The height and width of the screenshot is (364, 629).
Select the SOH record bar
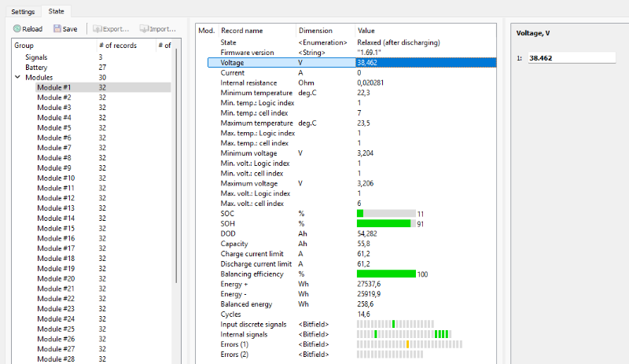pos(386,223)
